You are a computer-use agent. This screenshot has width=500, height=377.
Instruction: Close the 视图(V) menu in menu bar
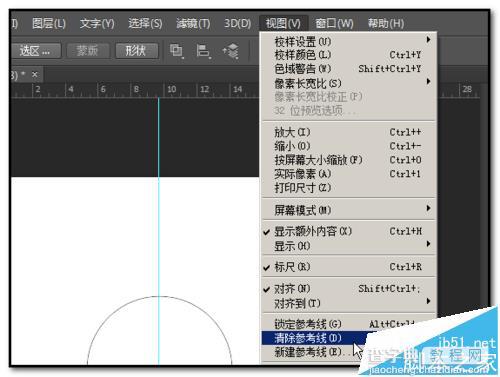coord(283,24)
